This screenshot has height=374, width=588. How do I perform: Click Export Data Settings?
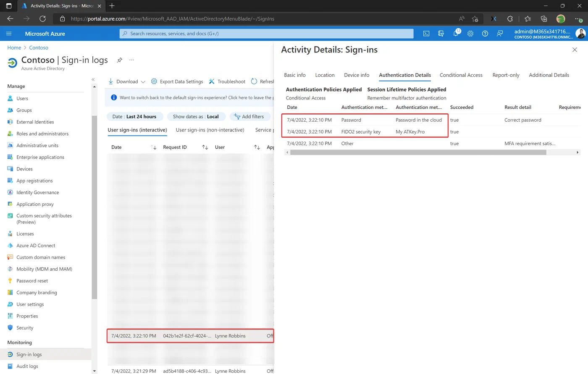(x=177, y=81)
